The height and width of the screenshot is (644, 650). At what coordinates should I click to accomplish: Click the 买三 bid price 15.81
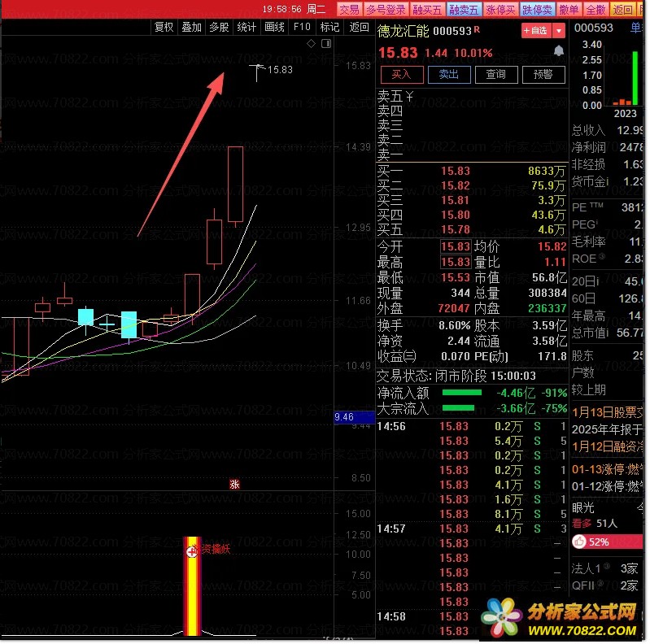[456, 200]
